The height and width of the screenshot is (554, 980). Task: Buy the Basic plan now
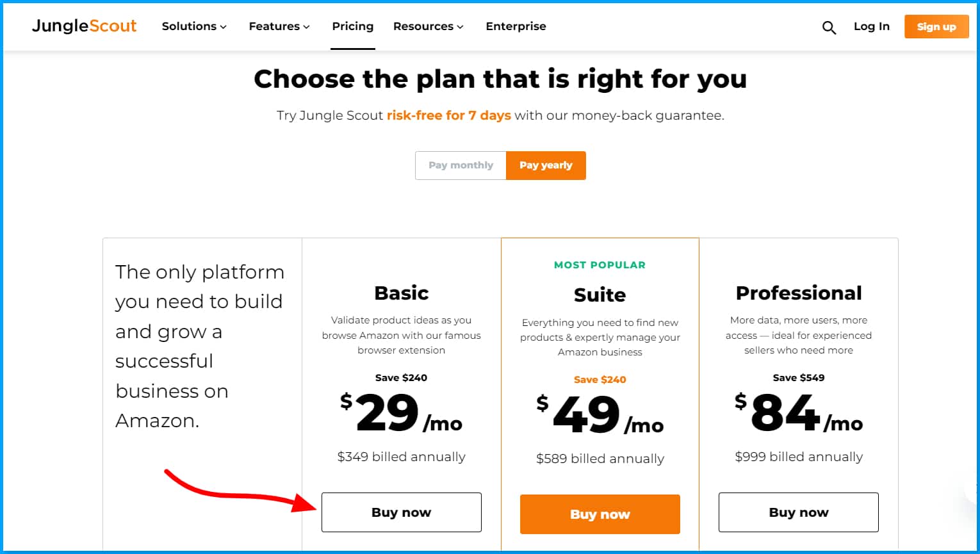click(401, 512)
